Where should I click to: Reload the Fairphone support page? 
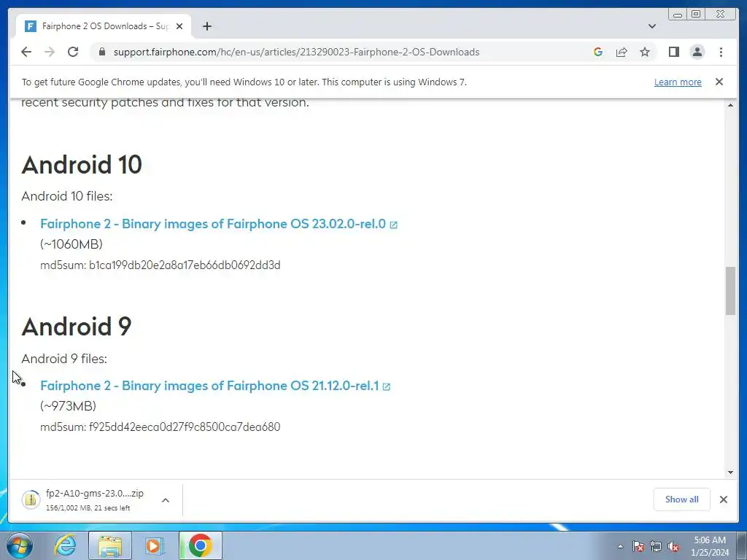[x=73, y=52]
